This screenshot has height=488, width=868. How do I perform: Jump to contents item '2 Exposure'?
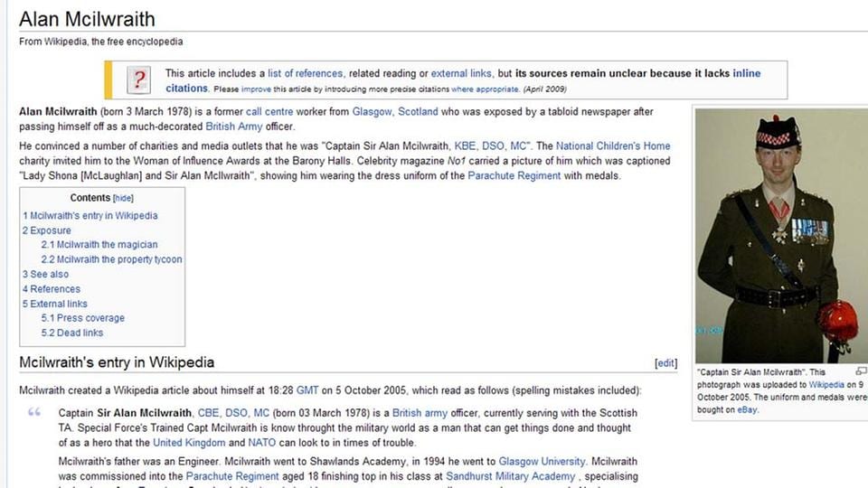tap(47, 230)
